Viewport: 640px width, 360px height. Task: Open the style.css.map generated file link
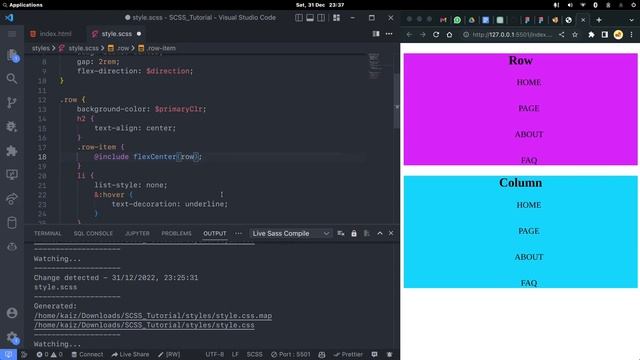coord(153,316)
